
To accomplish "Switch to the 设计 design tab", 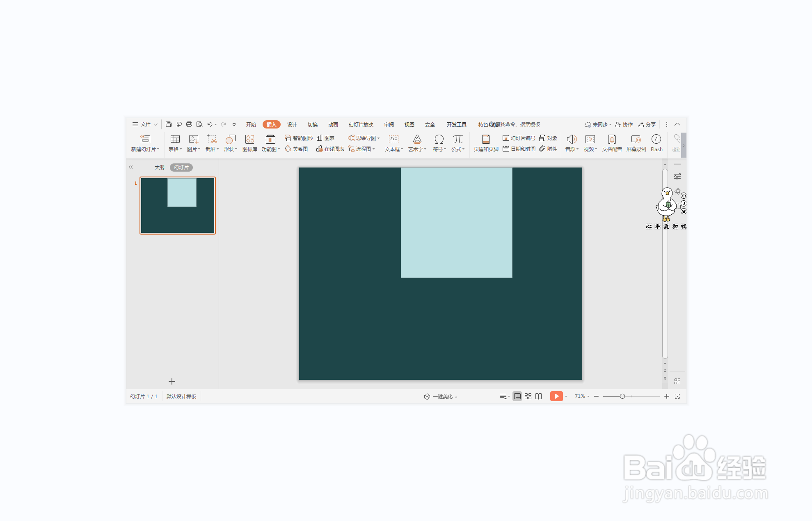I will click(x=292, y=125).
